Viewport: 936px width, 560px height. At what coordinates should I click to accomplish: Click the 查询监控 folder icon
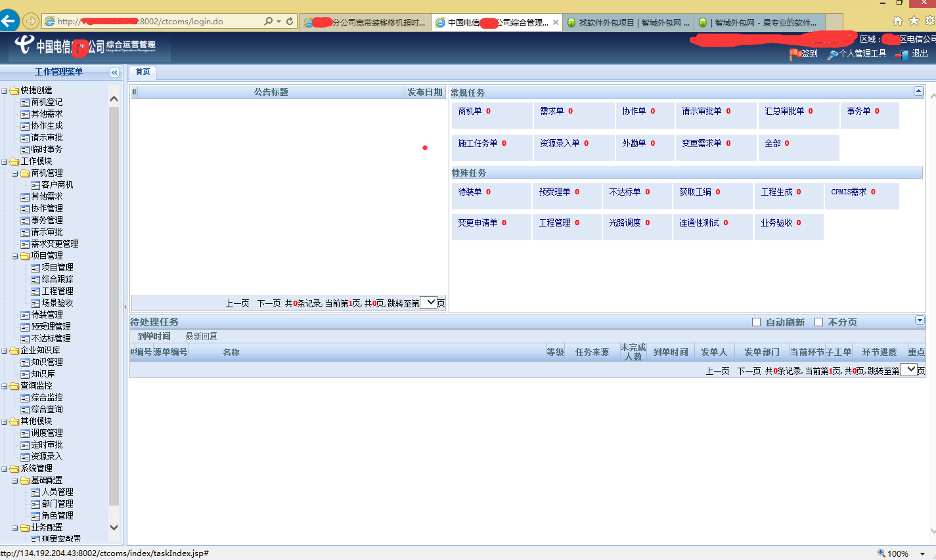[x=14, y=386]
